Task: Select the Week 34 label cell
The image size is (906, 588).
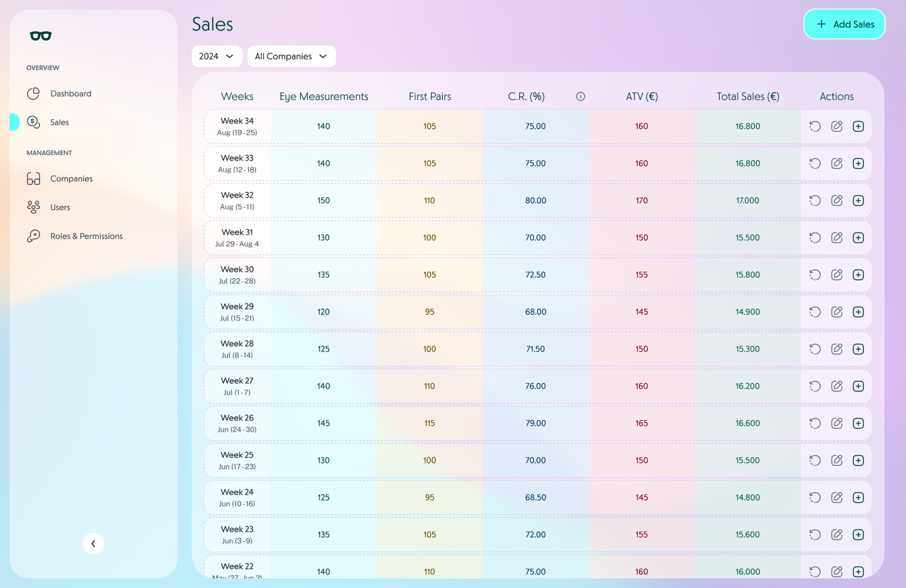Action: pos(237,126)
